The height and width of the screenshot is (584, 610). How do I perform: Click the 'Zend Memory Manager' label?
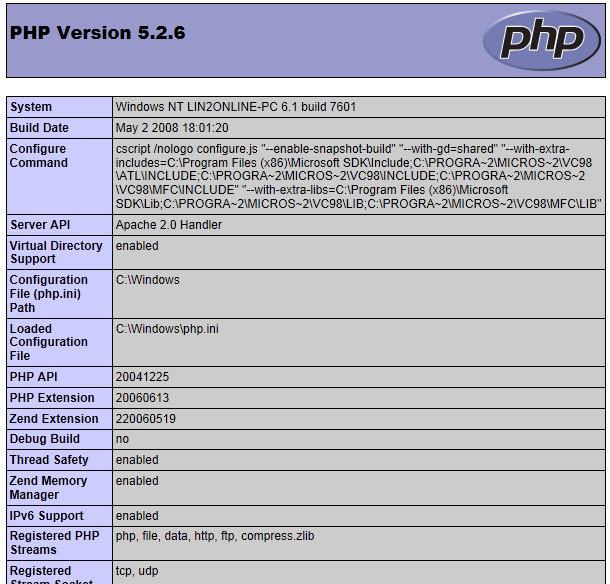click(48, 488)
